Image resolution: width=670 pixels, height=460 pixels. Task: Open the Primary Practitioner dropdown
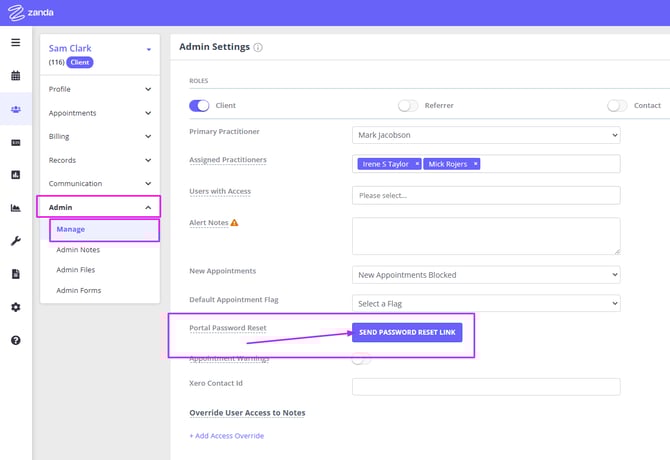pyautogui.click(x=485, y=134)
